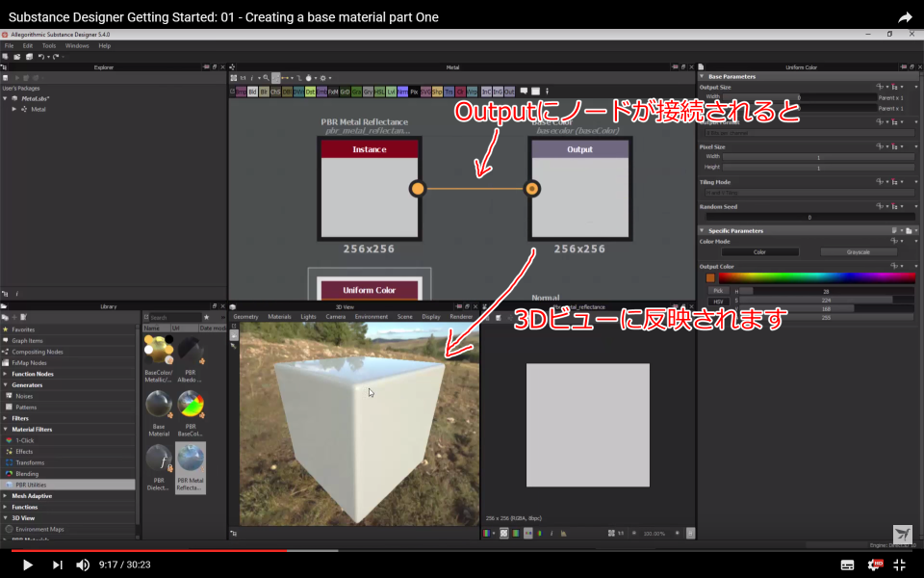Select PBR Utilities in the Library
Viewport: 924px width, 578px height.
67,485
